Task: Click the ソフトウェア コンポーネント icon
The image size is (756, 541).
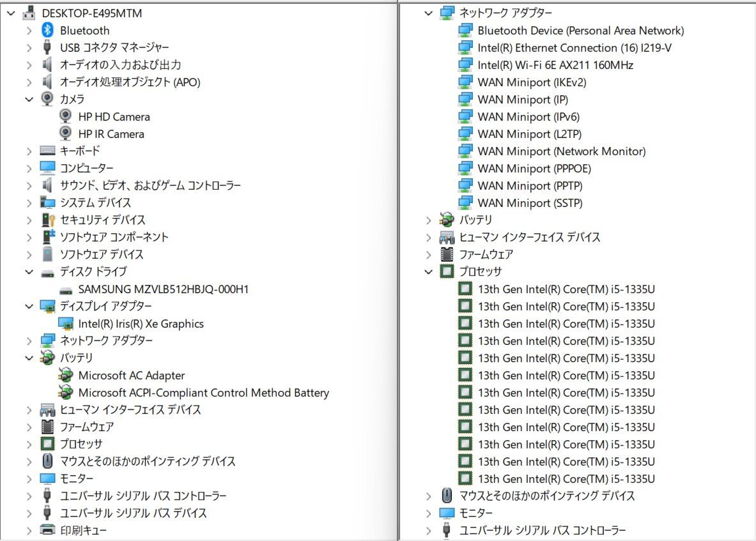Action: (48, 236)
